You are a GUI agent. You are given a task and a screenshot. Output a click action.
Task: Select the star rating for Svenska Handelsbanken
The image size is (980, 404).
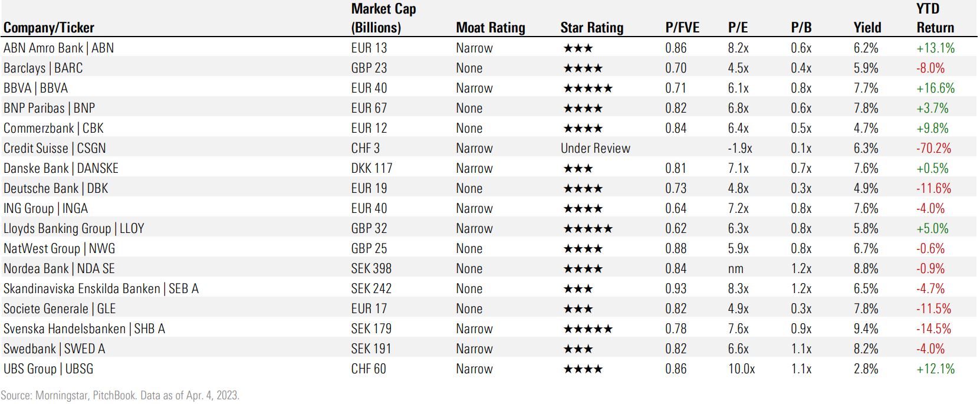pos(588,329)
